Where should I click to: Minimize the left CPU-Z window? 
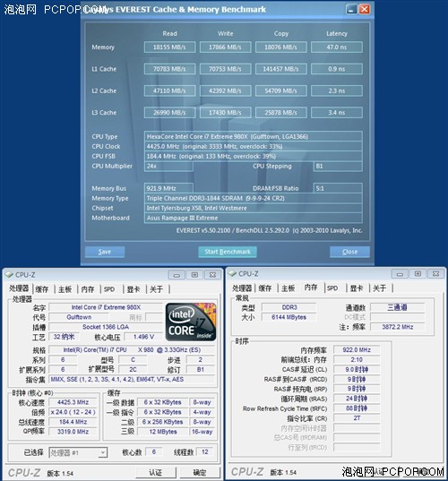(x=177, y=275)
